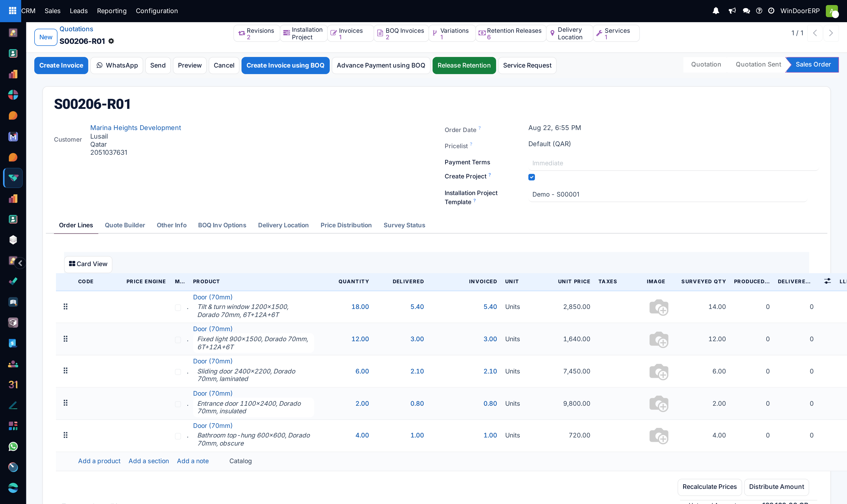847x504 pixels.
Task: Go to the next record arrow
Action: pyautogui.click(x=831, y=33)
